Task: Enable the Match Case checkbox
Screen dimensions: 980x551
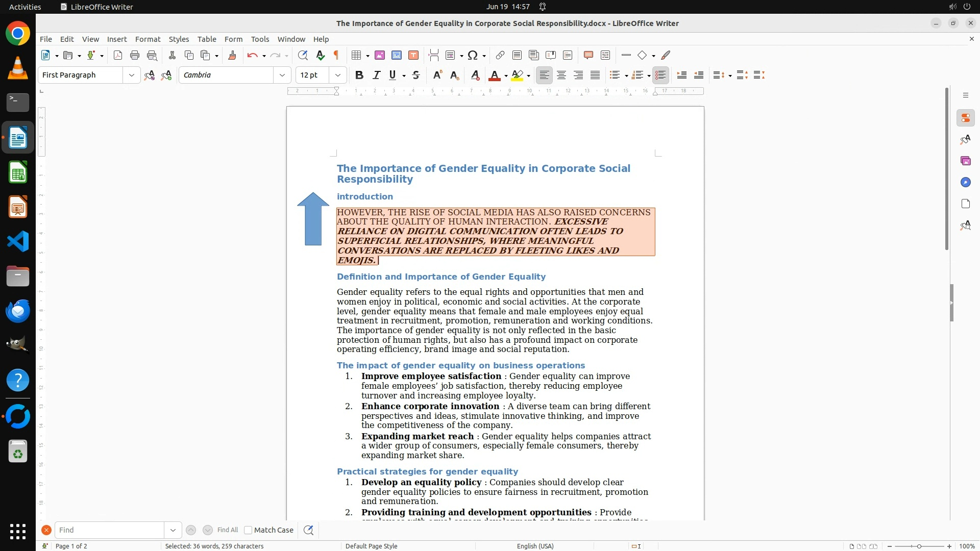Action: (x=248, y=530)
